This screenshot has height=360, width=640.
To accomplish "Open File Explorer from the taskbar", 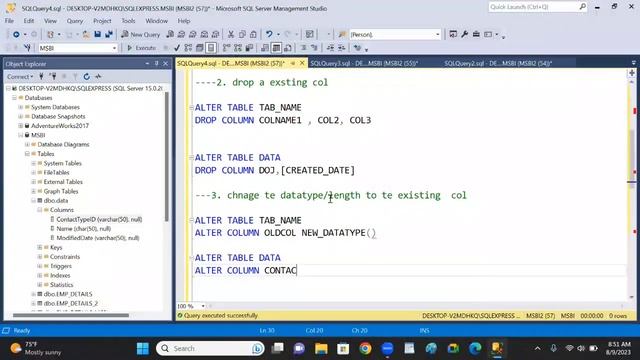I will [x=321, y=349].
